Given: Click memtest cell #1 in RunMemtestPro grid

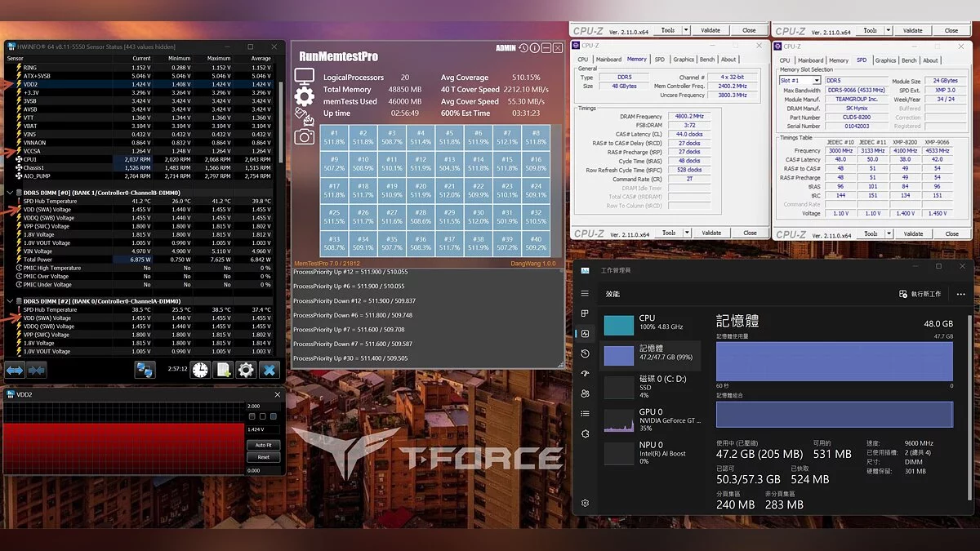Looking at the screenshot, I should 334,137.
